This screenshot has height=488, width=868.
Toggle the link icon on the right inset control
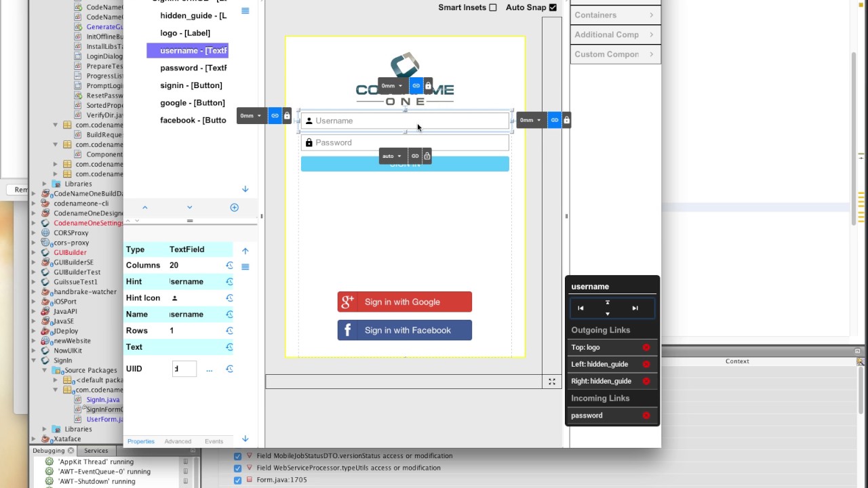point(554,120)
